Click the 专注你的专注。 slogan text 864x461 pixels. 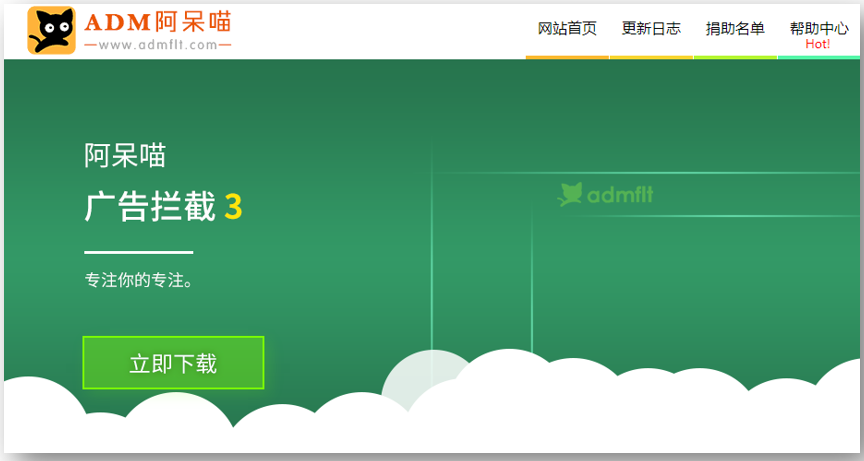(x=139, y=280)
